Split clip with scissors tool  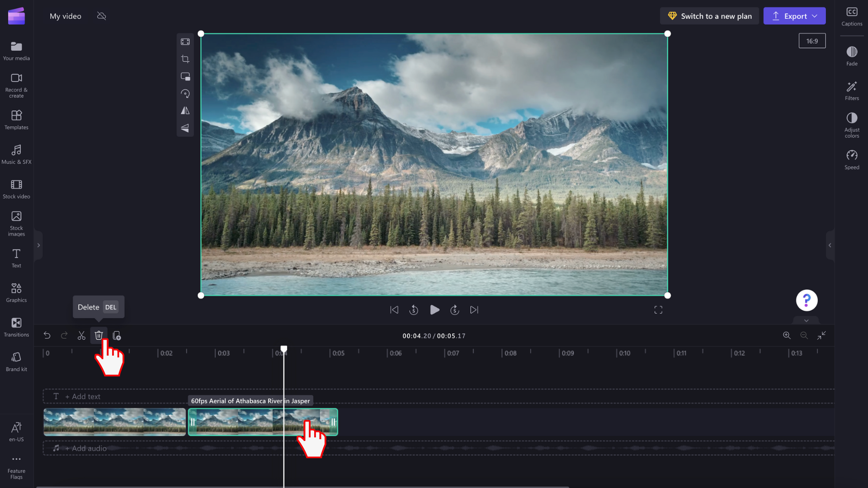[81, 335]
